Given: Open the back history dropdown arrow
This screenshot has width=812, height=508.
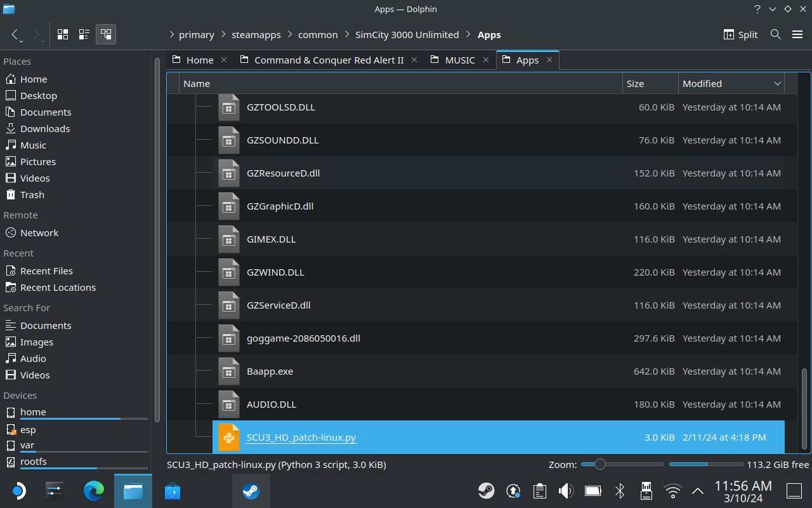Looking at the screenshot, I should 22,41.
